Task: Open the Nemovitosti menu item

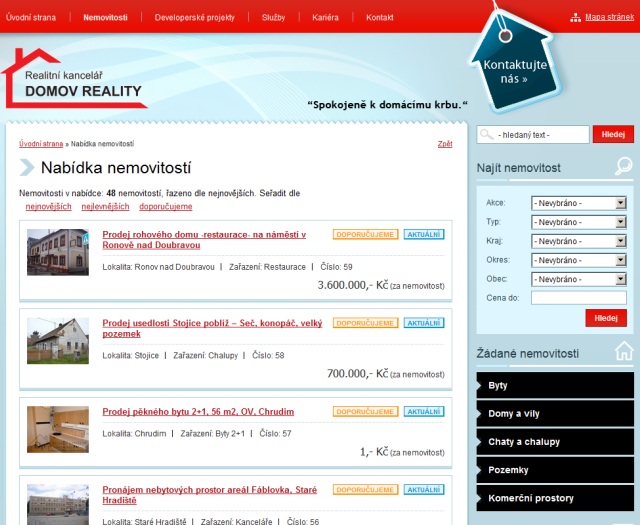Action: [x=105, y=18]
